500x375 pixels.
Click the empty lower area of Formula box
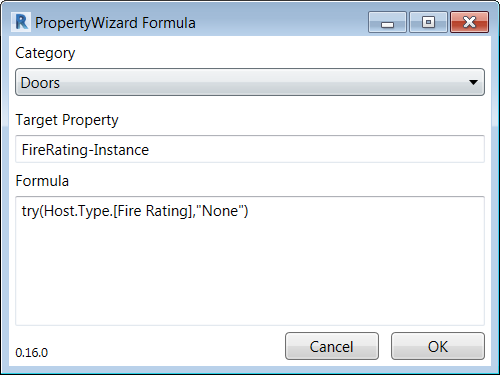pos(250,277)
